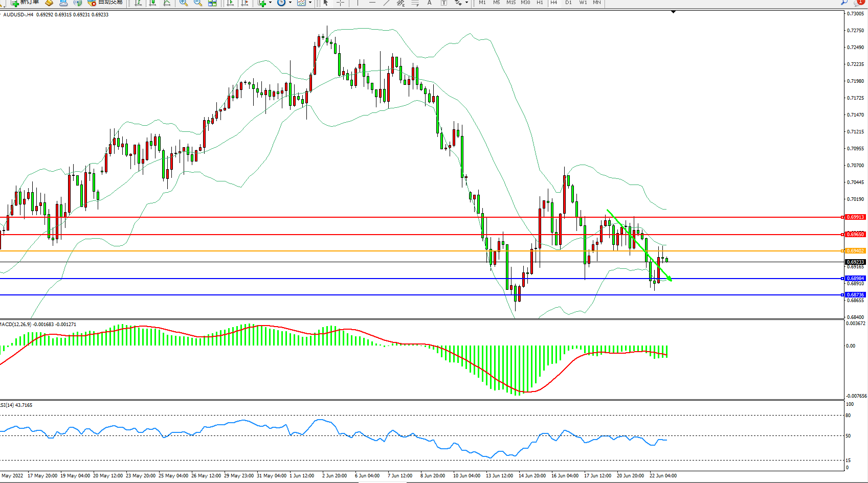Switch to the D1 timeframe

[x=568, y=3]
